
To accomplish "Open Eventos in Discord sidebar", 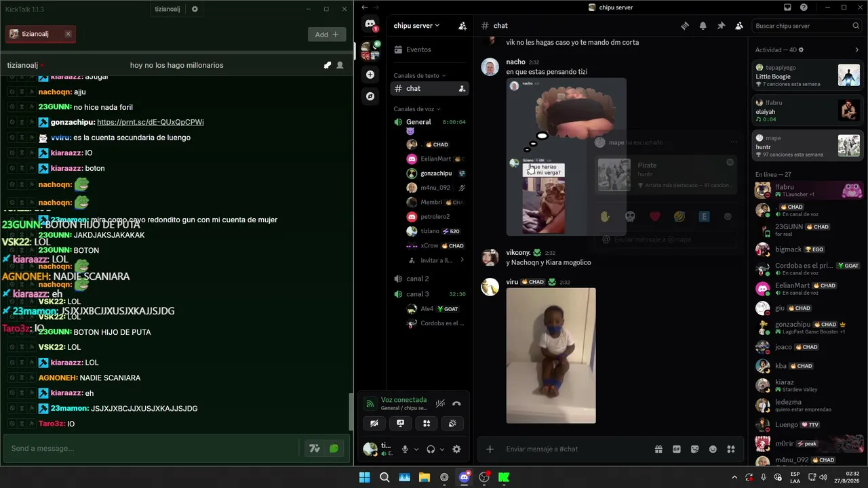I will 429,49.
